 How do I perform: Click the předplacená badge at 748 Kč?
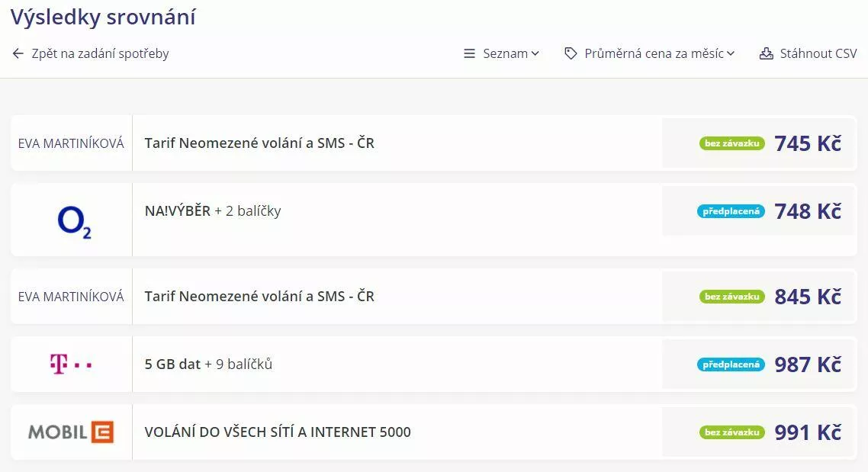[731, 211]
